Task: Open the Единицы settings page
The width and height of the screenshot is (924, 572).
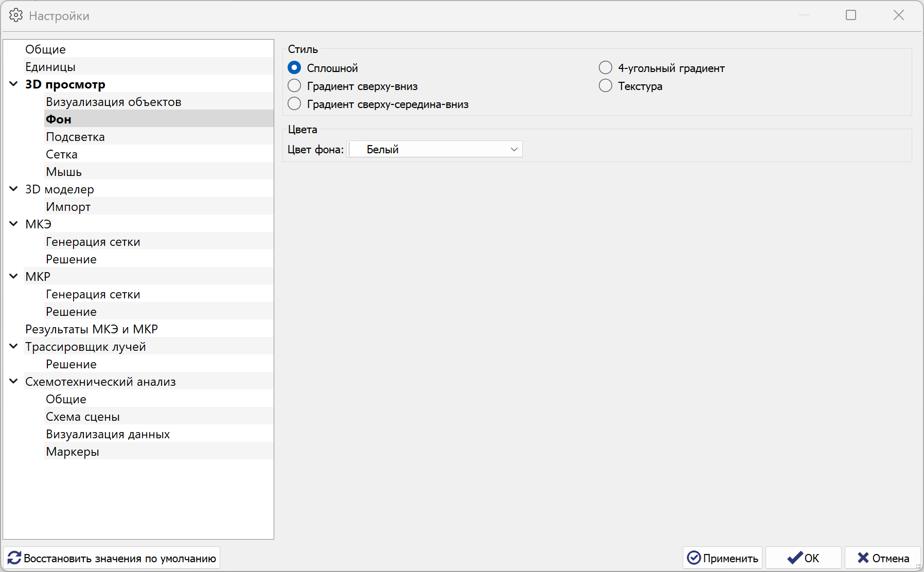Action: (x=50, y=67)
